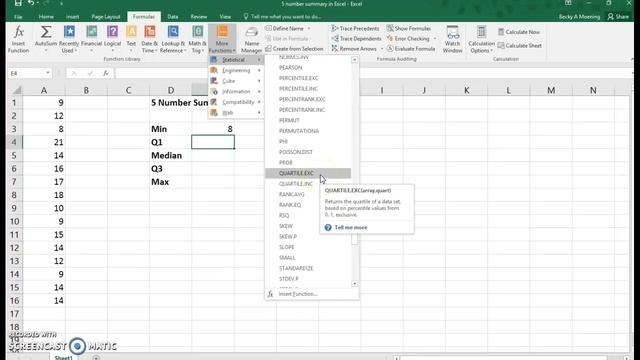Image resolution: width=640 pixels, height=360 pixels.
Task: Select cell E4 next to Q1
Action: [213, 142]
